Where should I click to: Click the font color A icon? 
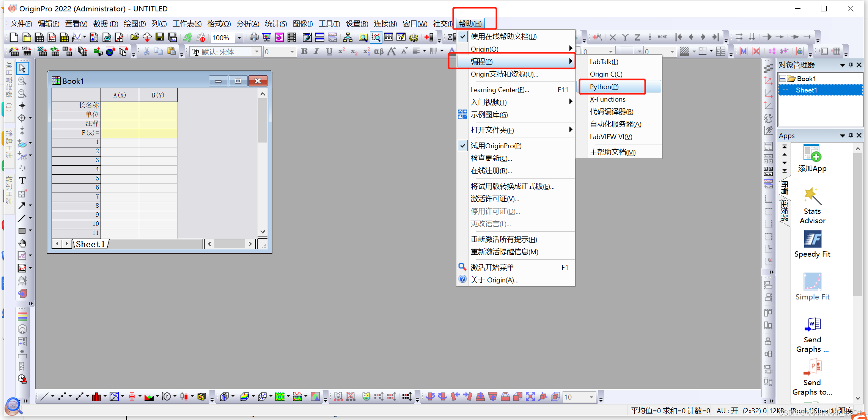(x=451, y=51)
